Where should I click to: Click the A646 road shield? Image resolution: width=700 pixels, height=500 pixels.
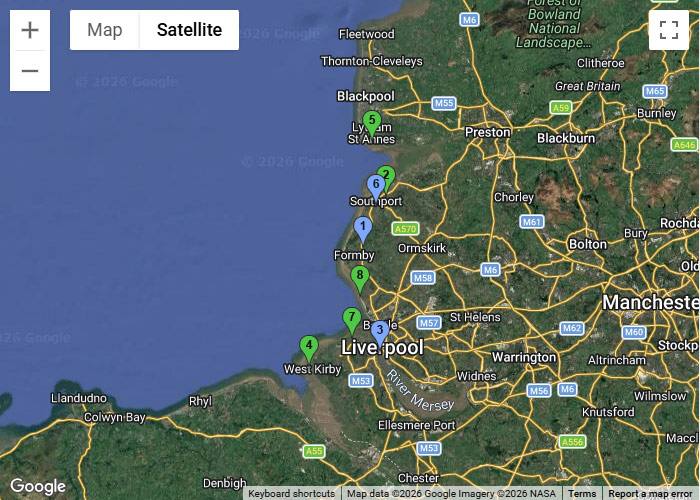(684, 145)
